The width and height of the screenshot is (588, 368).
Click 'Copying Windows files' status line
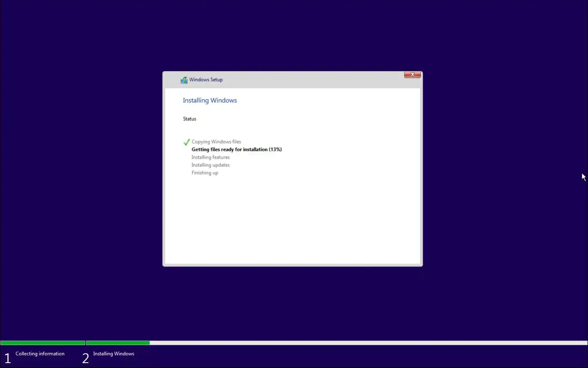click(x=216, y=141)
